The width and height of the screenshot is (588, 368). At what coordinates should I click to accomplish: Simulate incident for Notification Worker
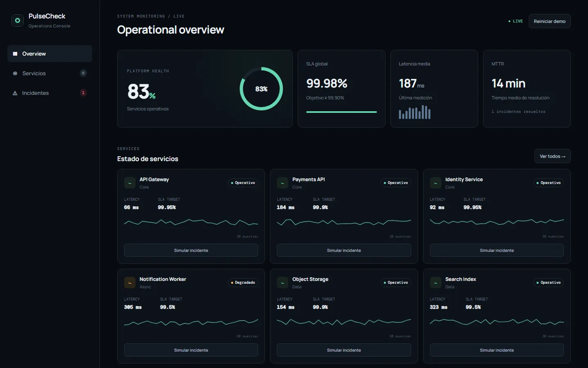[191, 350]
